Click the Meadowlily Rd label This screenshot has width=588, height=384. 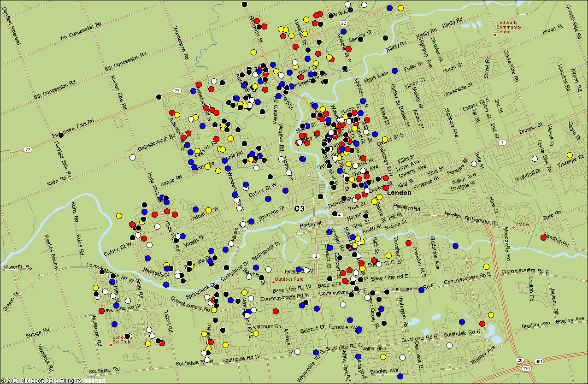coord(506,243)
